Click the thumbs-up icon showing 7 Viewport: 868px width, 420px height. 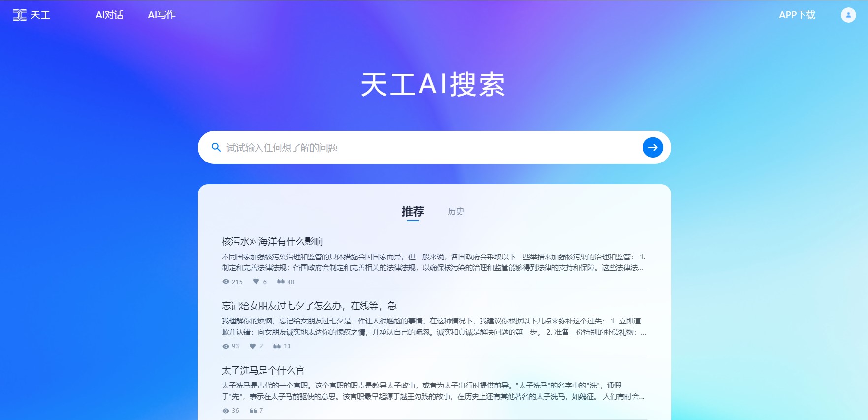point(253,410)
